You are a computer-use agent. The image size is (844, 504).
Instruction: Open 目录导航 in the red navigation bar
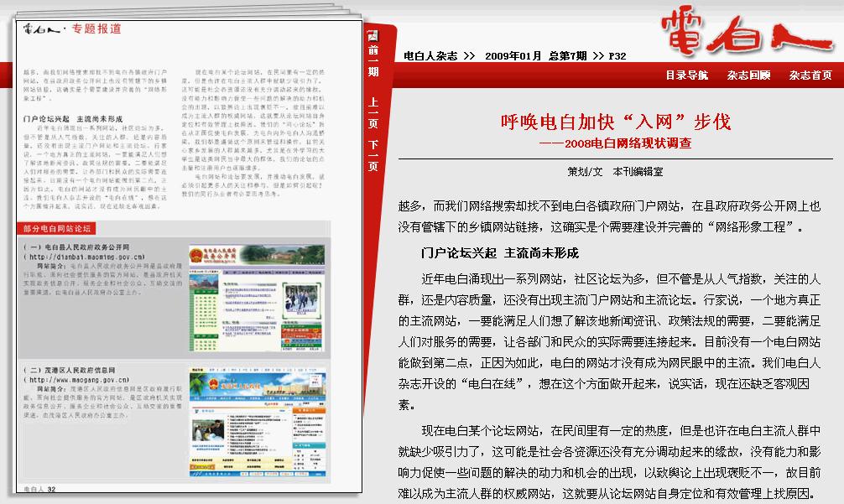[x=686, y=75]
